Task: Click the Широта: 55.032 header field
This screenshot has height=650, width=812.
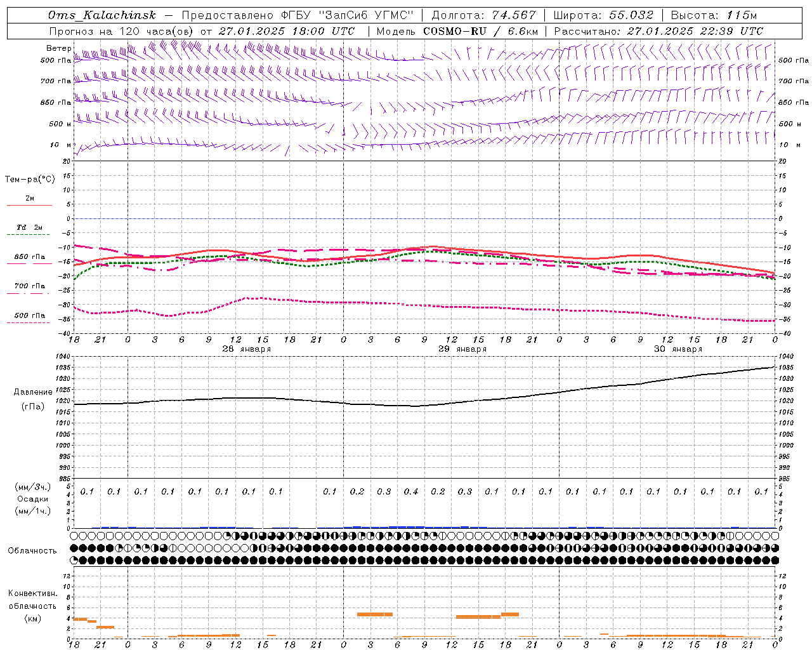Action: (x=603, y=15)
